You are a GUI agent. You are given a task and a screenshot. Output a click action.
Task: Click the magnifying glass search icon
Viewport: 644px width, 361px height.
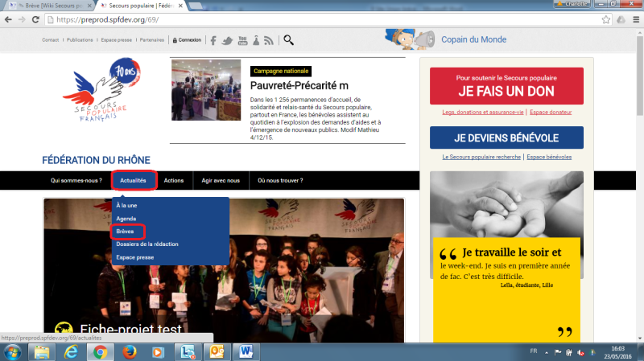pos(288,39)
